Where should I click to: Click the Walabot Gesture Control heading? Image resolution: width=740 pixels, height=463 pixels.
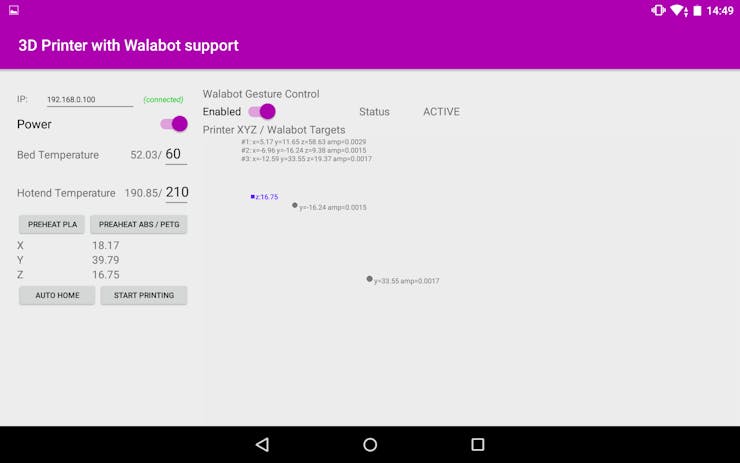pyautogui.click(x=261, y=94)
